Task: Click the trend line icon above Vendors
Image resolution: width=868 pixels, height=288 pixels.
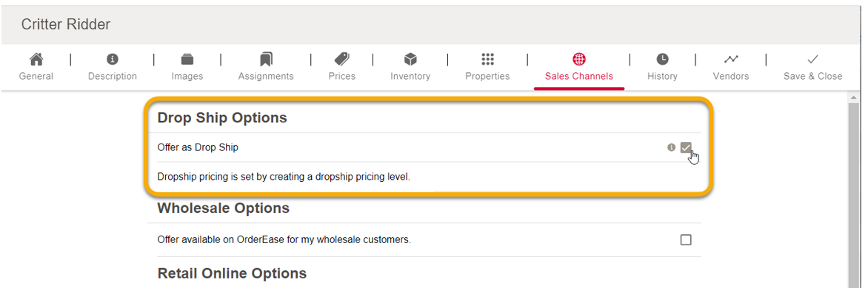Action: [730, 60]
